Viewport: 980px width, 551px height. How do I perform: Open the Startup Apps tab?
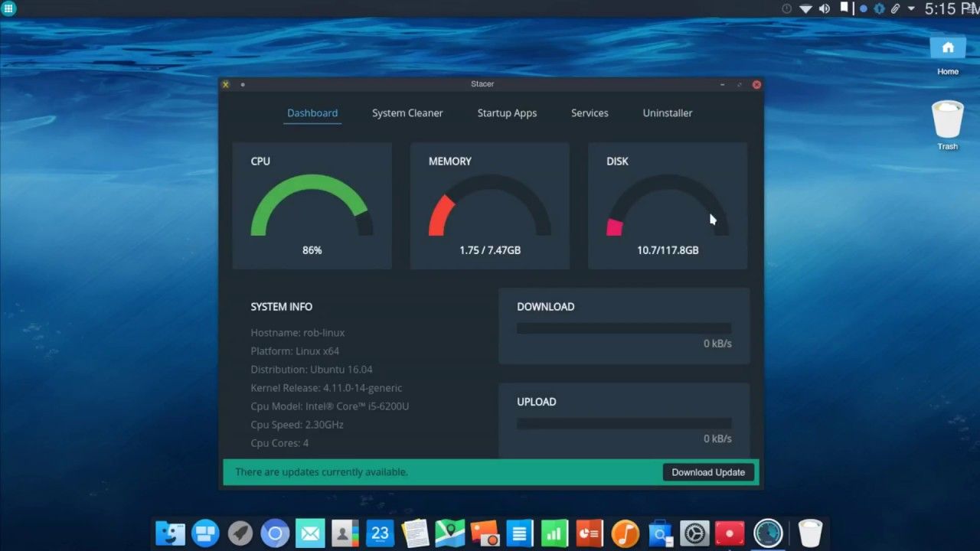[507, 112]
